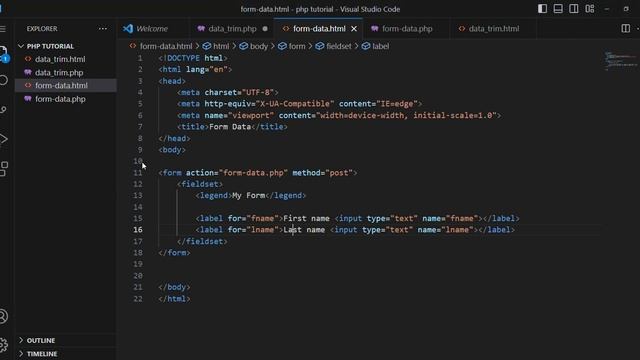The width and height of the screenshot is (640, 360).
Task: Minimize the VS Code window
Action: click(607, 9)
